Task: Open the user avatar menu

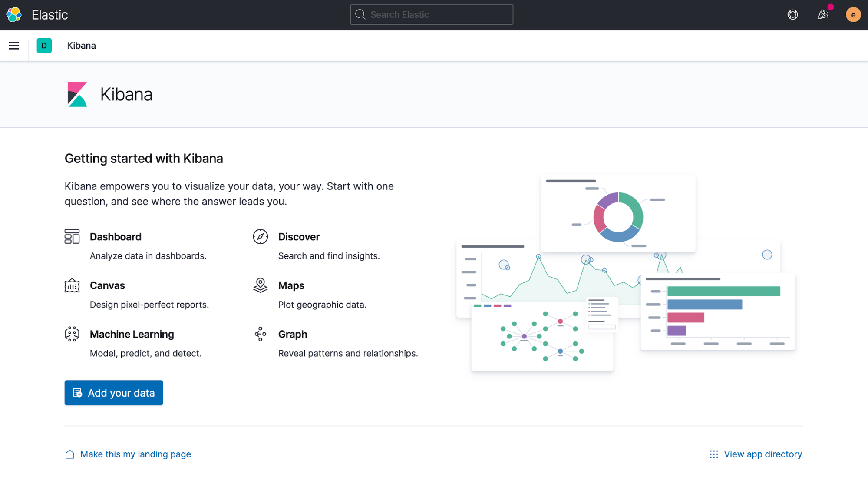Action: pos(853,14)
